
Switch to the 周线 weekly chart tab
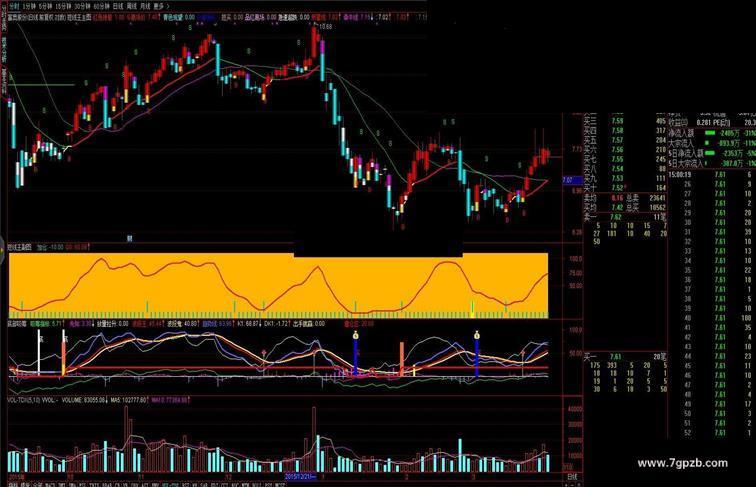(132, 7)
